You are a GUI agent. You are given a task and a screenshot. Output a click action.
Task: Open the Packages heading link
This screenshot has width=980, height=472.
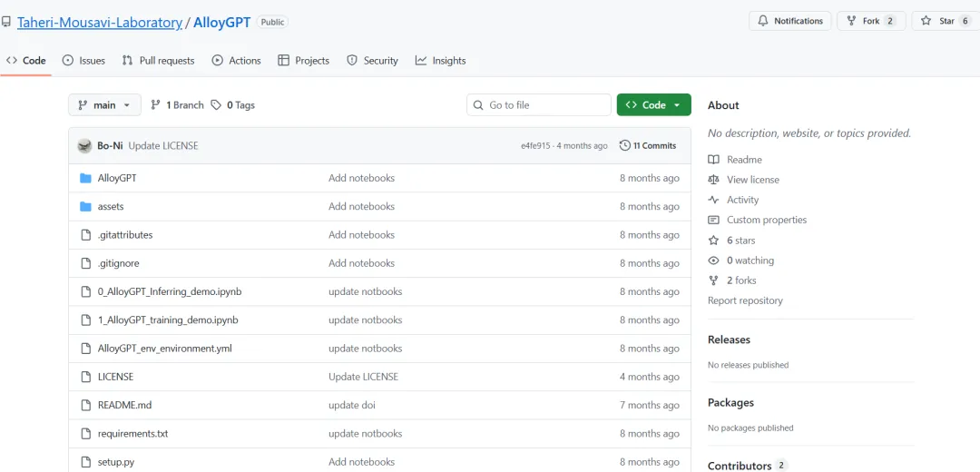tap(730, 403)
